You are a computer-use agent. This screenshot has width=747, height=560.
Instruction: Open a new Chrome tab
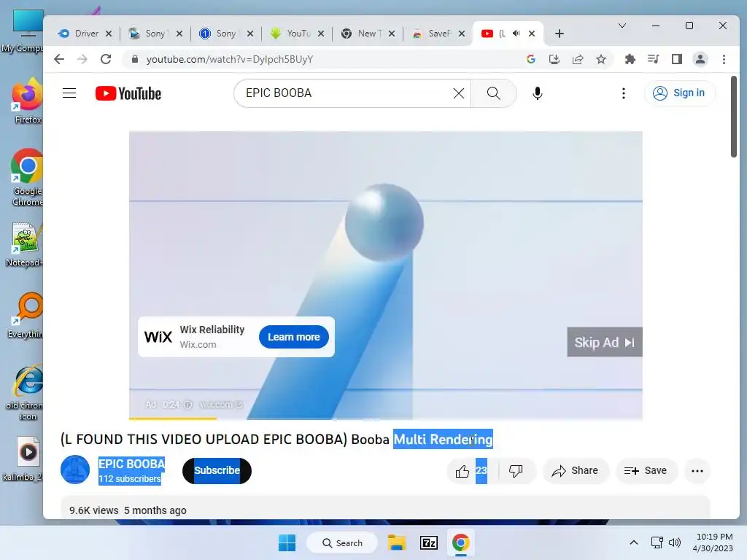[560, 34]
